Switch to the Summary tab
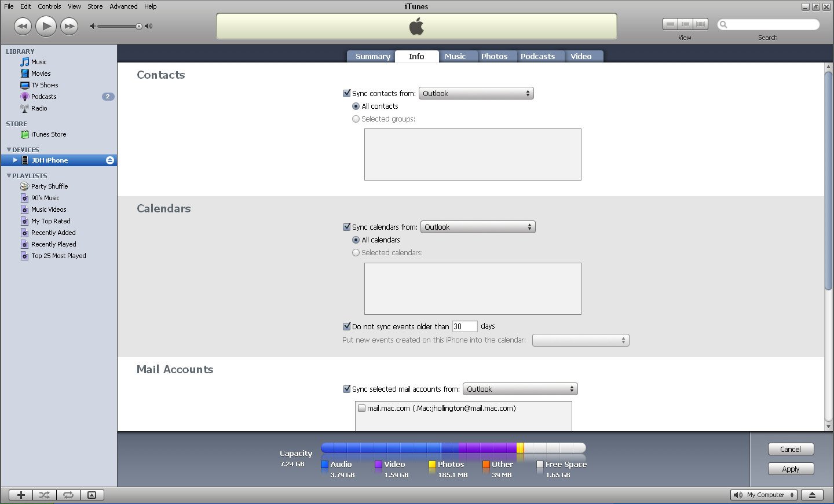This screenshot has height=504, width=834. click(x=372, y=56)
